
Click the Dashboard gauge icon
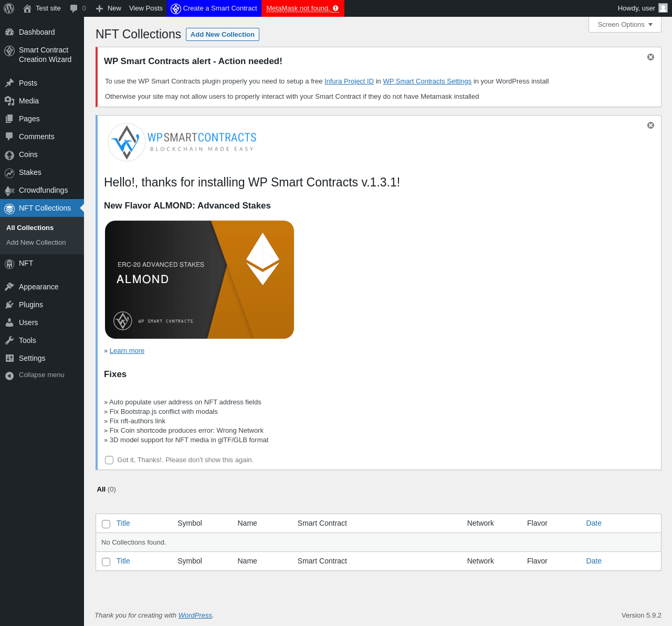click(x=9, y=32)
